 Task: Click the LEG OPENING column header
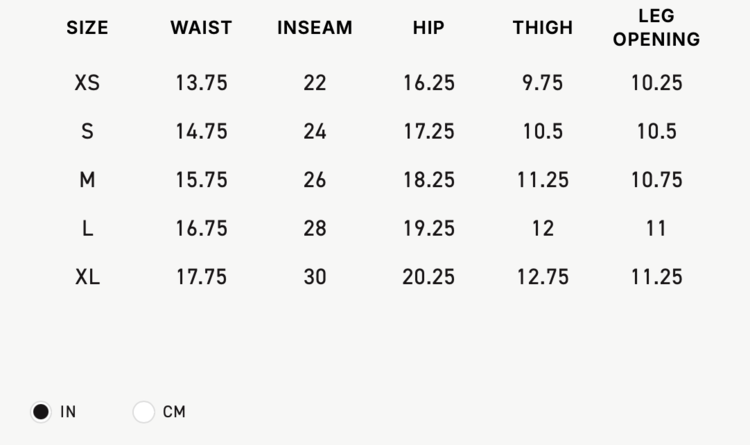click(656, 28)
